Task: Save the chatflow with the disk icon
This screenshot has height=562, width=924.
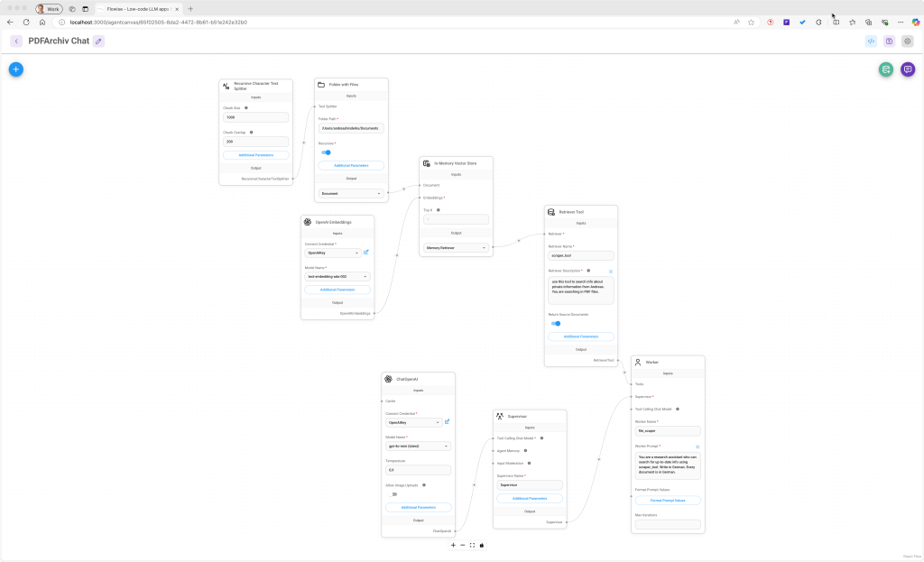Action: [x=889, y=41]
